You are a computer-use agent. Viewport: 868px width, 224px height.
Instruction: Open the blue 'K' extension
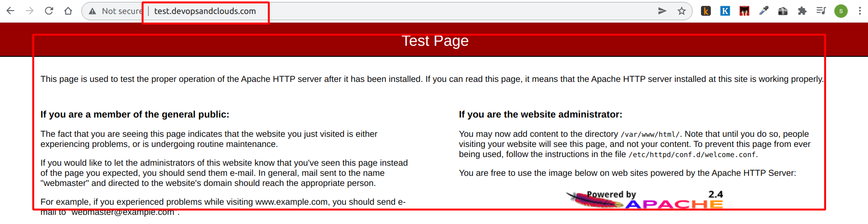pyautogui.click(x=725, y=11)
